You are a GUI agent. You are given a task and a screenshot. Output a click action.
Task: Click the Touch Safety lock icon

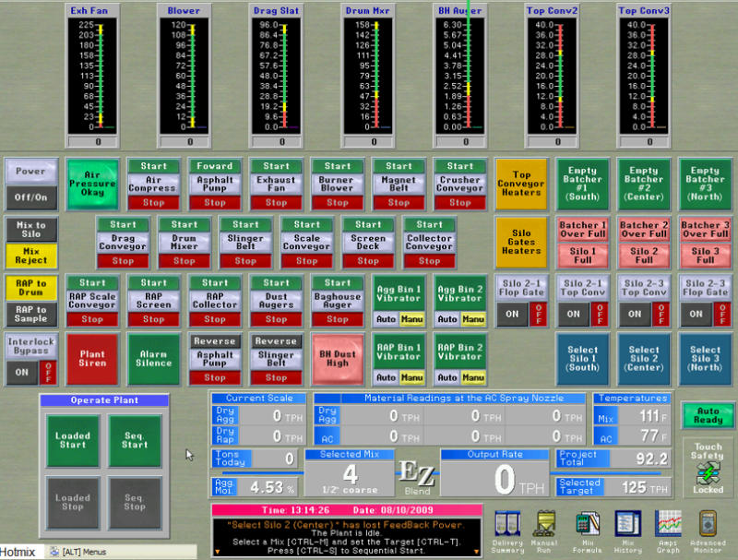tap(708, 473)
